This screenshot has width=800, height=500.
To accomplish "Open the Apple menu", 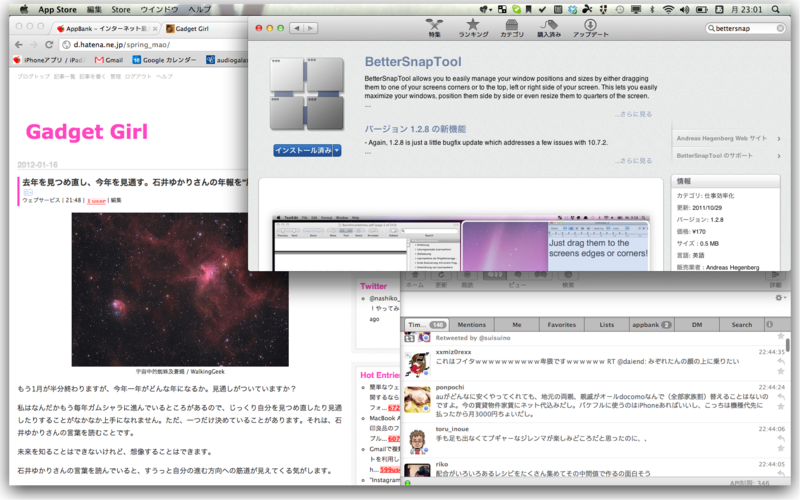I will point(23,9).
